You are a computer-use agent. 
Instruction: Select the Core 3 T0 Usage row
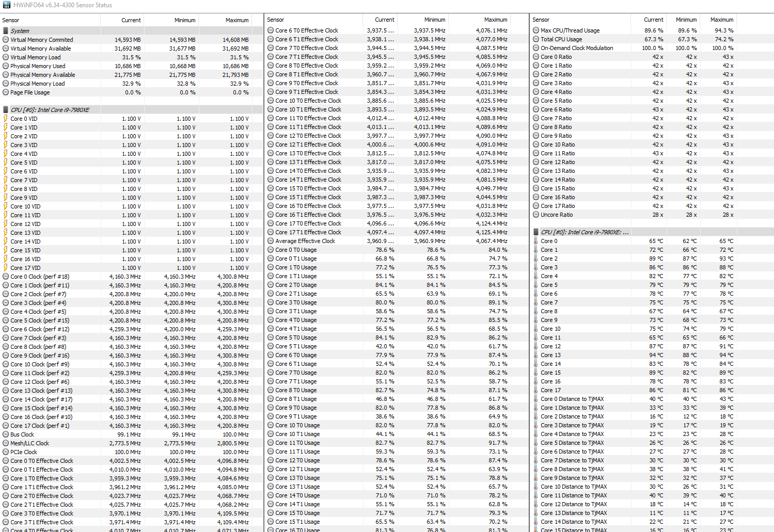[x=397, y=302]
